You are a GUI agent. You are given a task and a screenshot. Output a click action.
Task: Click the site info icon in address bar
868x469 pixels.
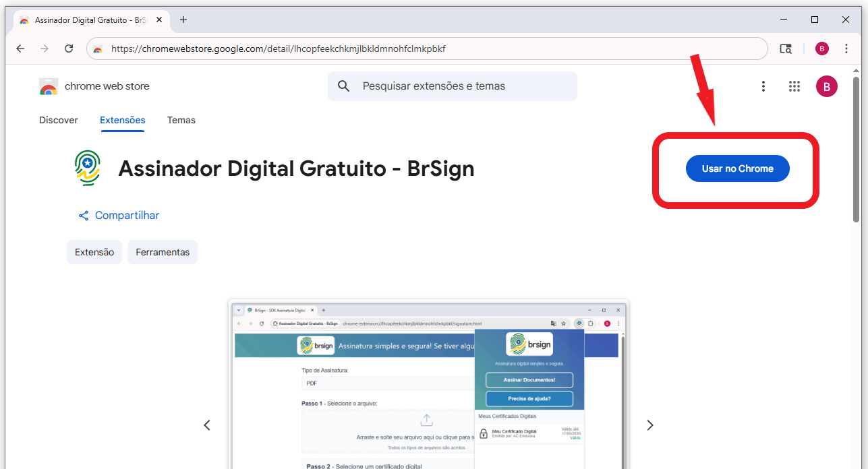(98, 49)
